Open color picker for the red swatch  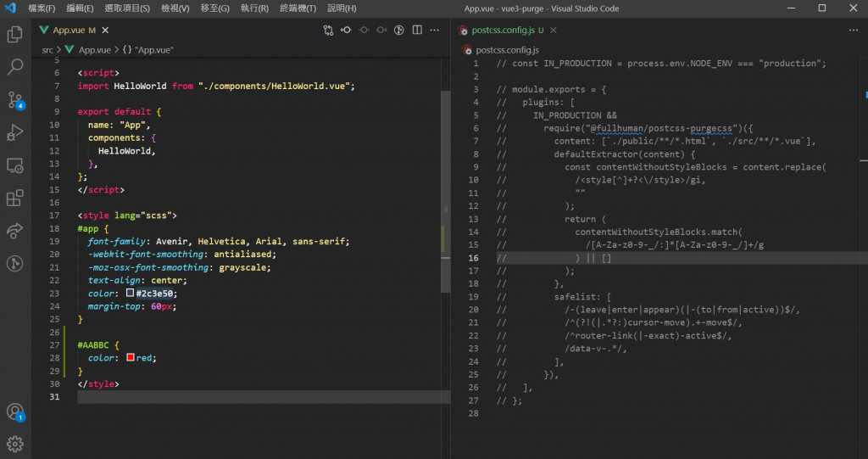point(130,357)
